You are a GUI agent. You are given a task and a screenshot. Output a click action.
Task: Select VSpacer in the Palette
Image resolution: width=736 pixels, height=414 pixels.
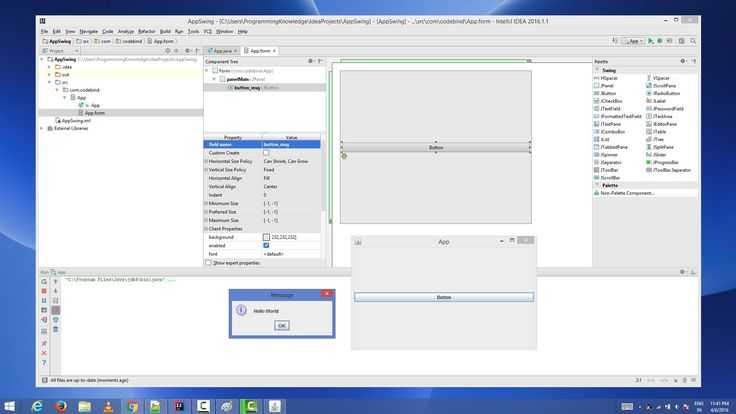[x=661, y=78]
